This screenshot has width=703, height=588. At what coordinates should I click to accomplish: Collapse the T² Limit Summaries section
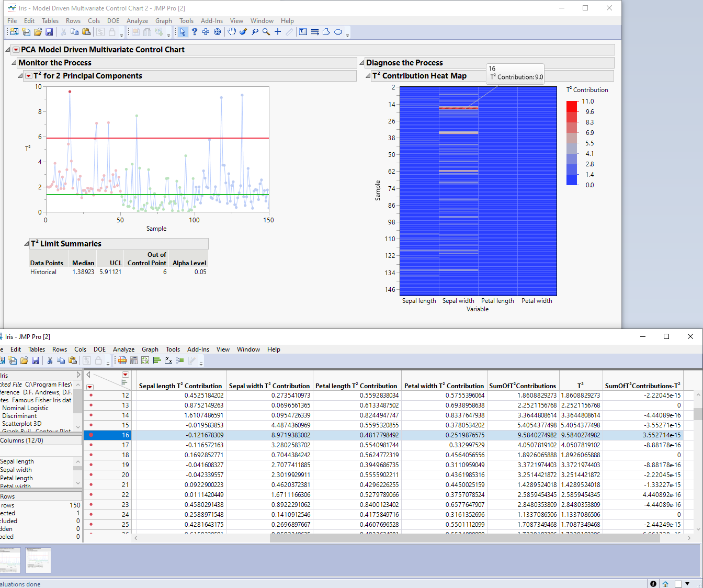pyautogui.click(x=26, y=243)
